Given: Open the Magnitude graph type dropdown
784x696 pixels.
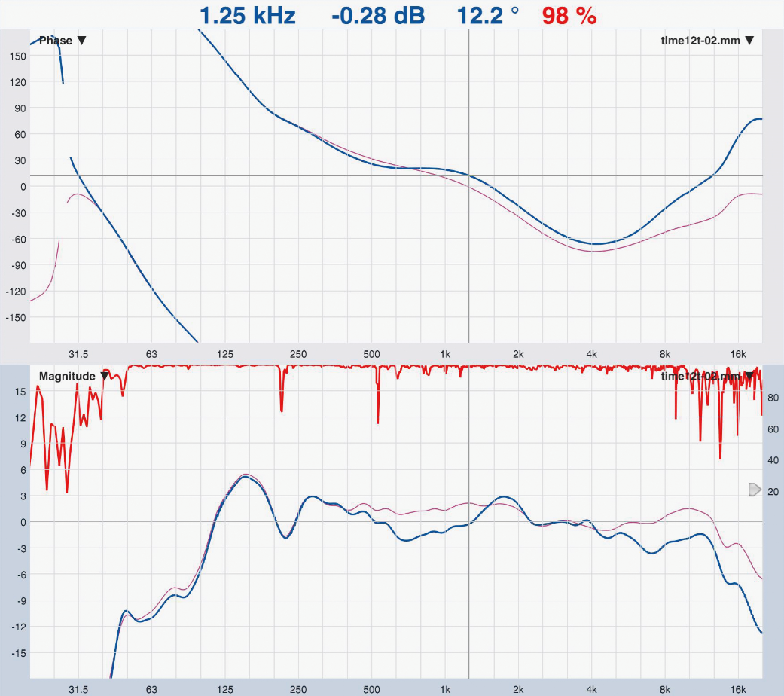Looking at the screenshot, I should point(74,376).
